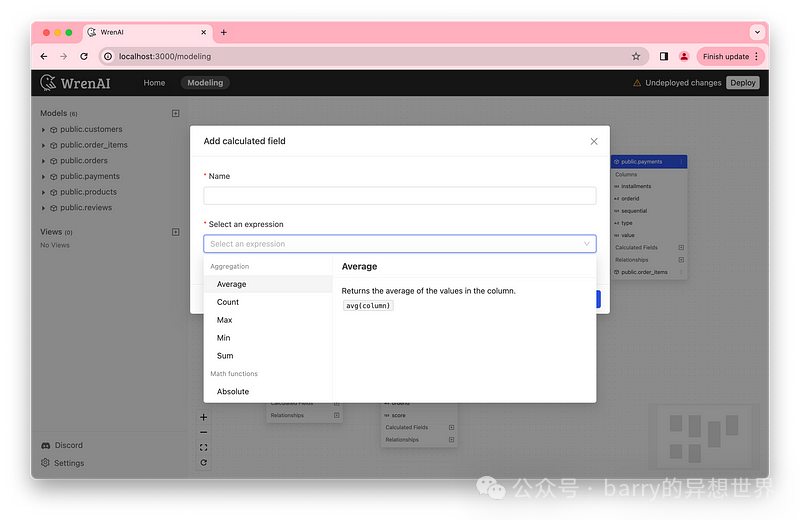The height and width of the screenshot is (520, 800).
Task: Reload the page in browser toolbar
Action: [84, 57]
